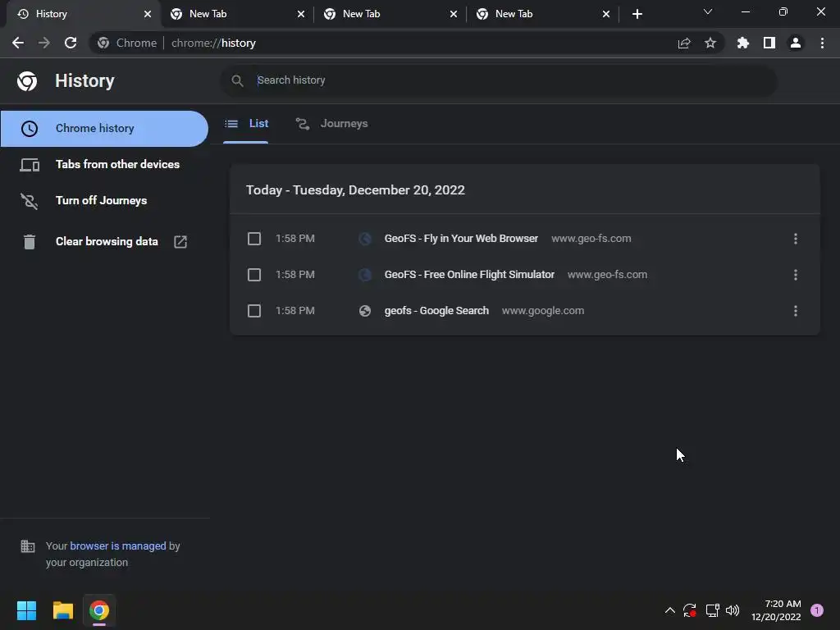Select Chrome history in the sidebar
This screenshot has width=840, height=630.
[x=104, y=129]
